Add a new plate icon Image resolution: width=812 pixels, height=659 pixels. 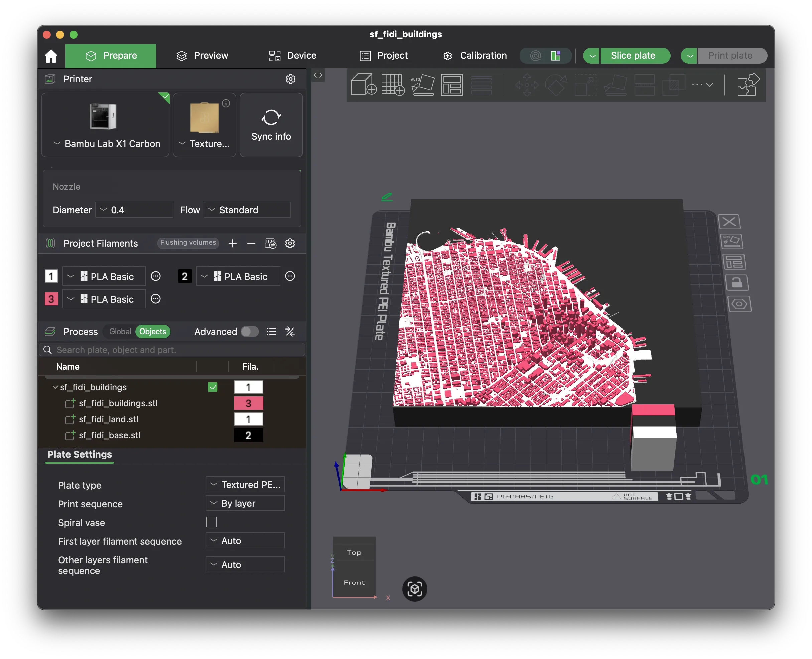(393, 84)
